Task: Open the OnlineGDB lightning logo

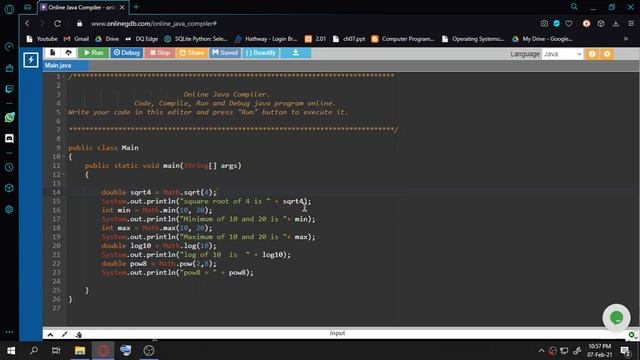Action: [x=31, y=60]
